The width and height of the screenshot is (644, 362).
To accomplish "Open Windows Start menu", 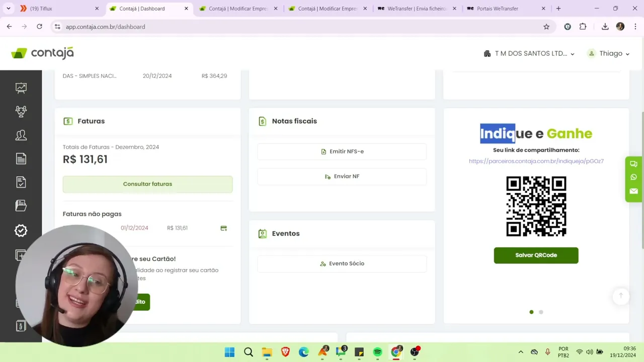I will tap(229, 352).
